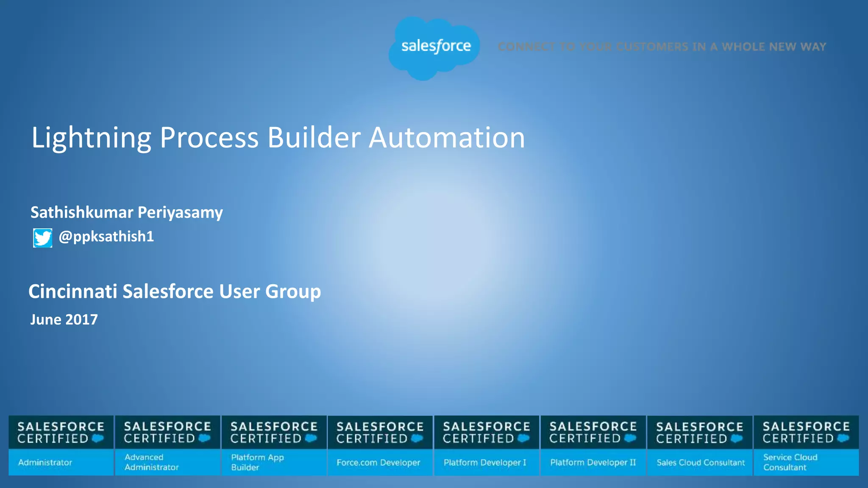Image resolution: width=868 pixels, height=488 pixels.
Task: Click the Platform Developer II badge
Action: 593,462
